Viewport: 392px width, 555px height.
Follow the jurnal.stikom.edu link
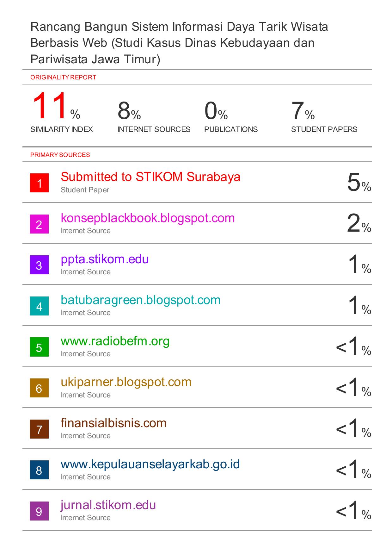tap(108, 505)
